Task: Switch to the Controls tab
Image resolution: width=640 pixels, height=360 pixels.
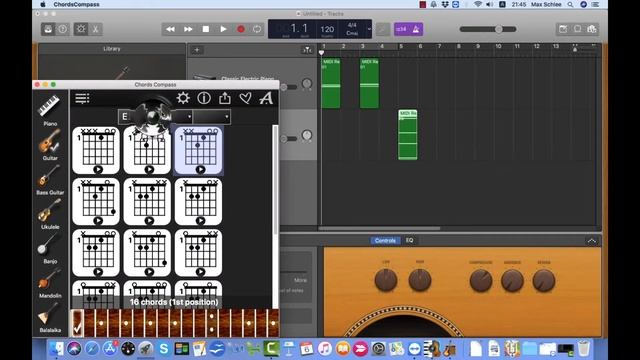Action: tap(385, 240)
